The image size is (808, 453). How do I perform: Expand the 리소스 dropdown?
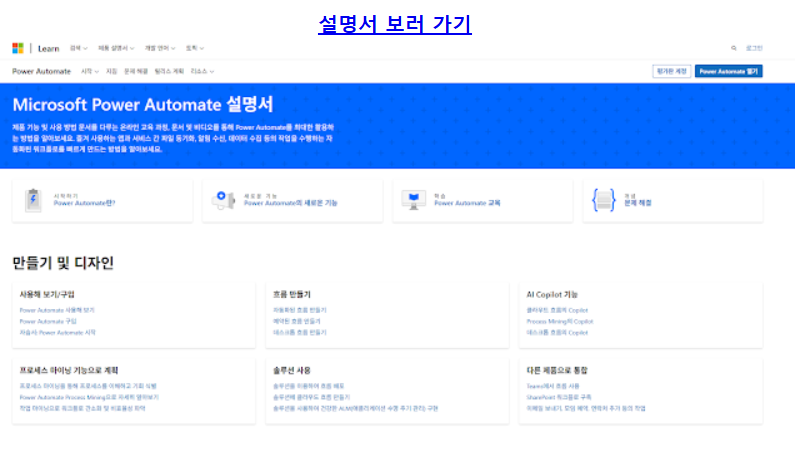pyautogui.click(x=202, y=71)
